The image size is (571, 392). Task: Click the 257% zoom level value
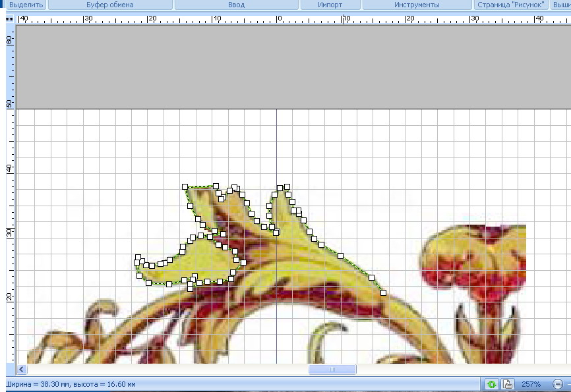point(531,384)
